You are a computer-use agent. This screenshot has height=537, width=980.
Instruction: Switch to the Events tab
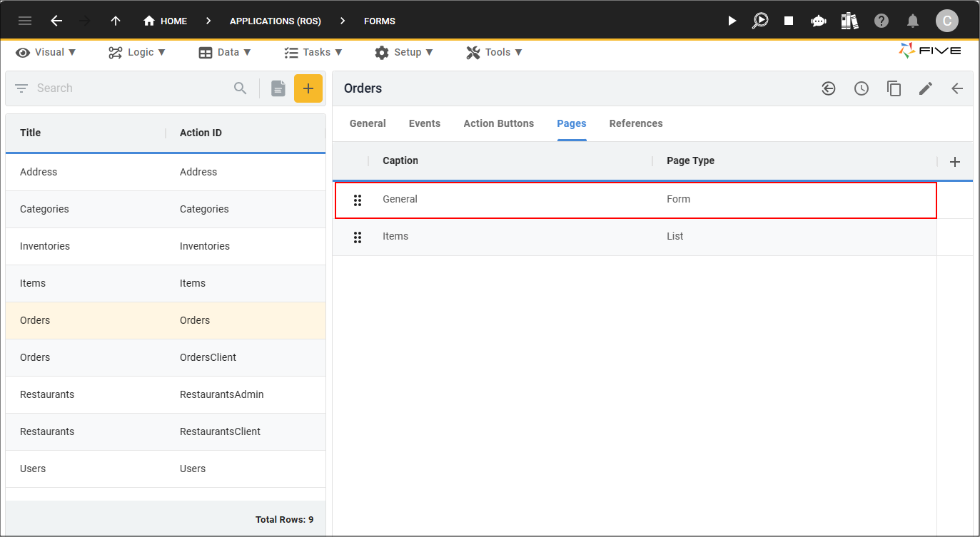click(x=425, y=123)
